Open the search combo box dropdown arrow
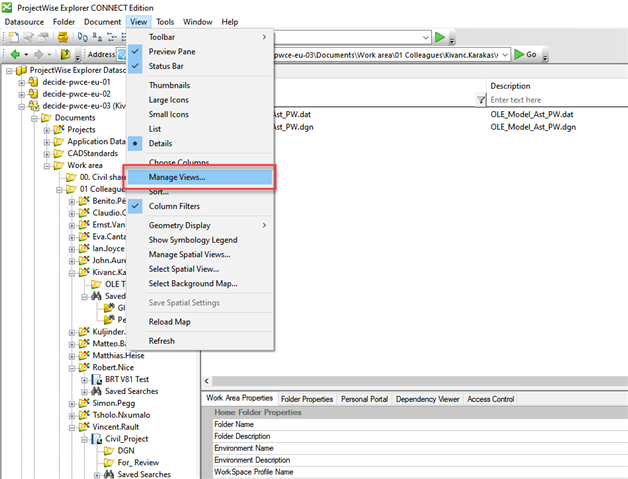The image size is (628, 479). [x=426, y=38]
